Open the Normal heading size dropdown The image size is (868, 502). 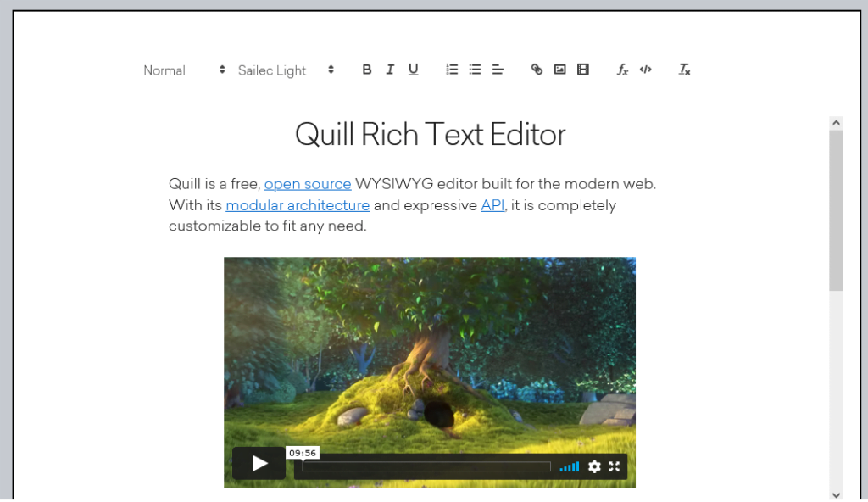point(184,70)
